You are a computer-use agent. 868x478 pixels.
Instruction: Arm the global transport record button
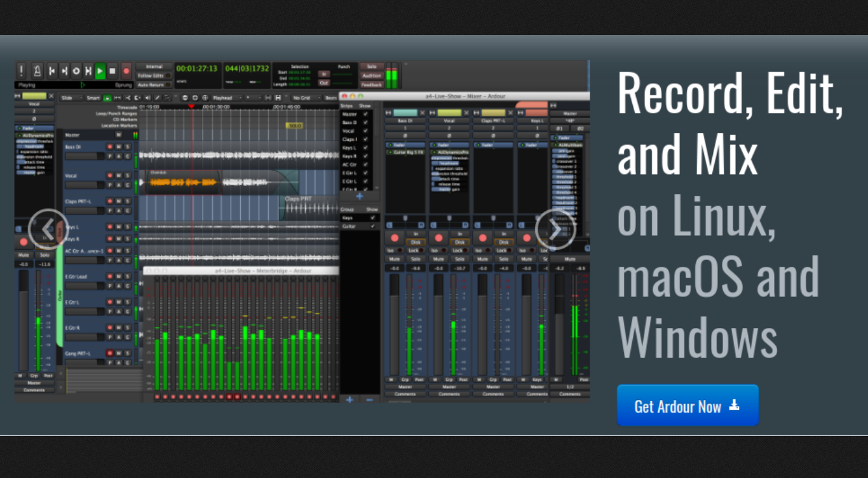(126, 71)
